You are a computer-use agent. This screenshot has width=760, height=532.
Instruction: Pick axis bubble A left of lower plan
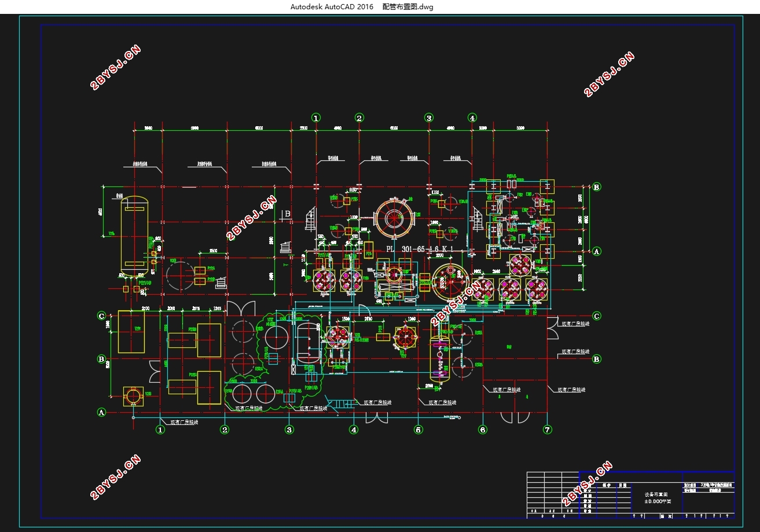point(101,412)
